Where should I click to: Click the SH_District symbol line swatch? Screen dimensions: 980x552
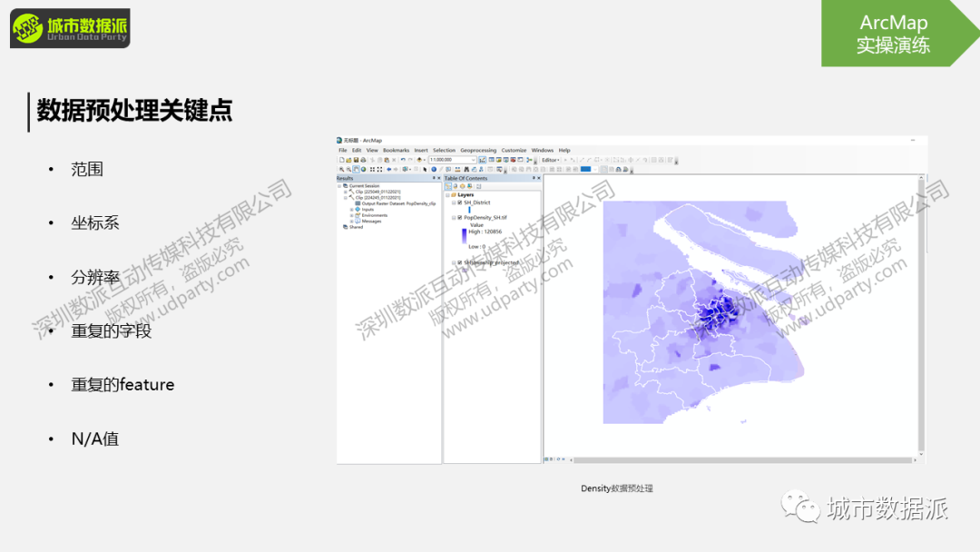[469, 210]
